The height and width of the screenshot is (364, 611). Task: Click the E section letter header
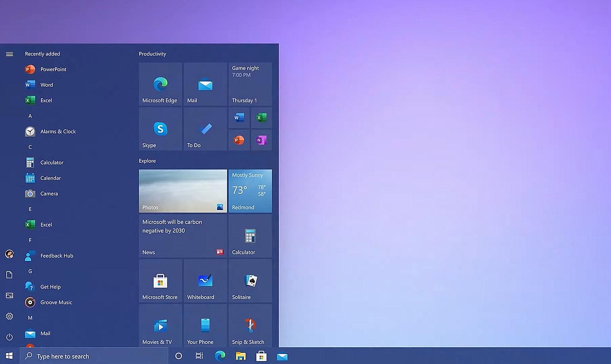[x=30, y=209]
